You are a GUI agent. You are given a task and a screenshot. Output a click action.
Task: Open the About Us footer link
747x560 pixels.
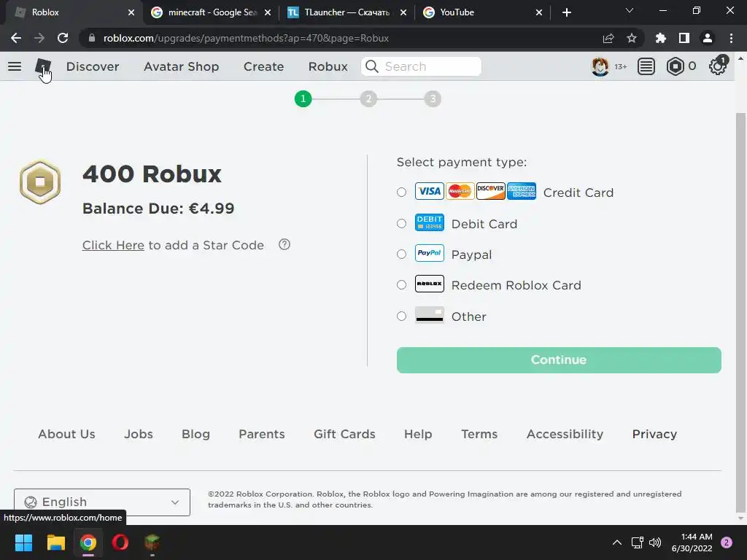tap(66, 435)
